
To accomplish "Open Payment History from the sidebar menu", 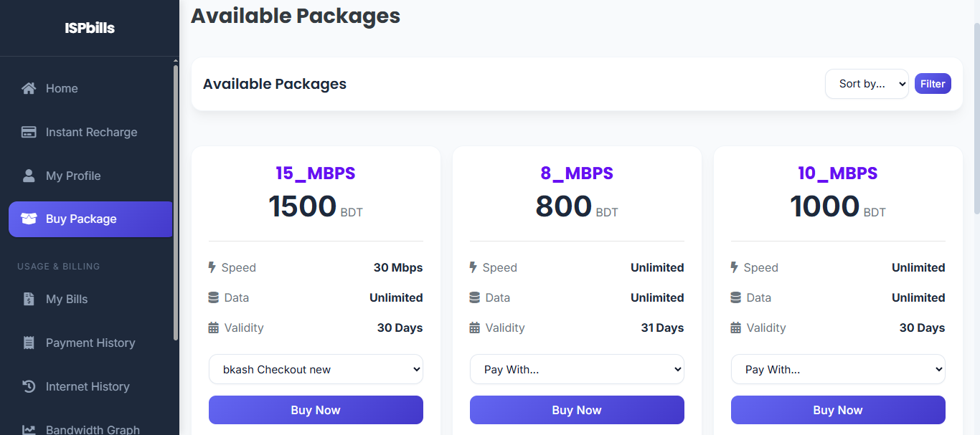I will click(x=90, y=343).
